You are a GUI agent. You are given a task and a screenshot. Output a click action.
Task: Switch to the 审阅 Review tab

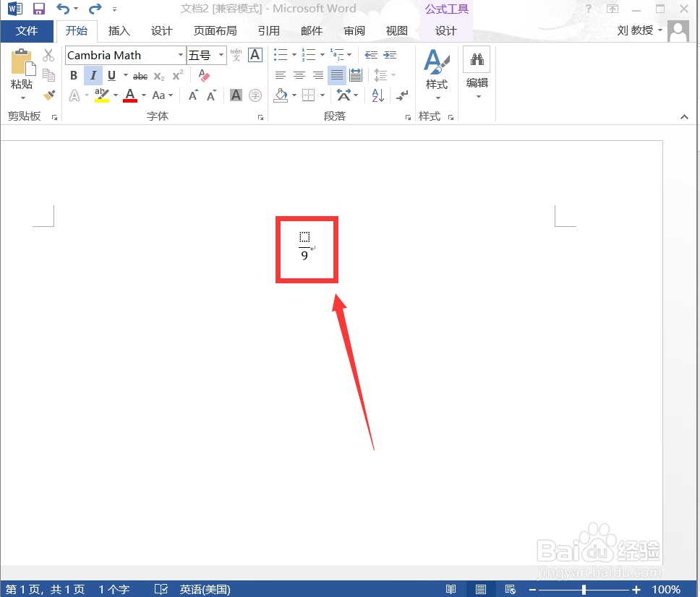pos(354,31)
